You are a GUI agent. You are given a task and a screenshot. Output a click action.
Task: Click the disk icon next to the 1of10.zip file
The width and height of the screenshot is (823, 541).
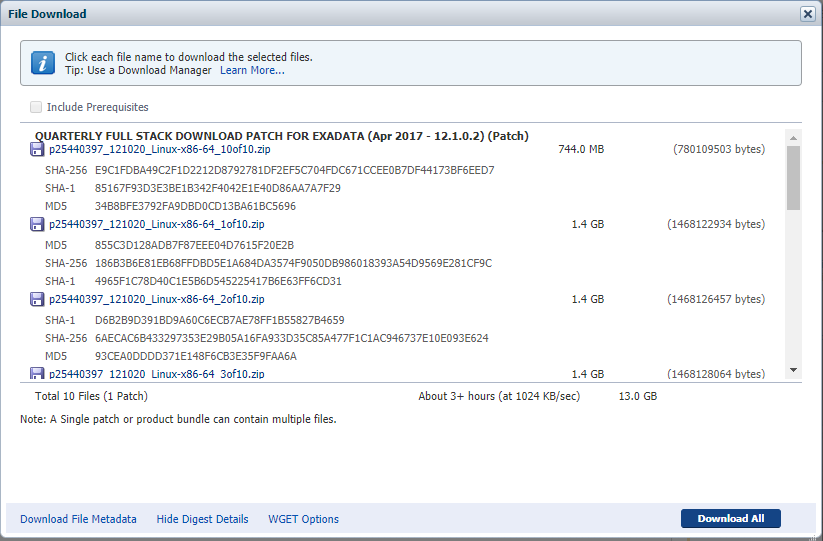tap(37, 225)
